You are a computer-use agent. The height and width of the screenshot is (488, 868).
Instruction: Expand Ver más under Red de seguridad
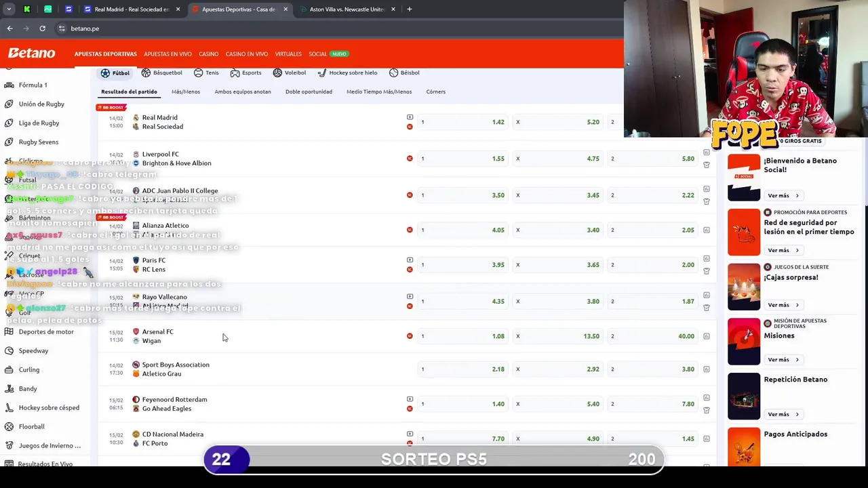(x=783, y=250)
